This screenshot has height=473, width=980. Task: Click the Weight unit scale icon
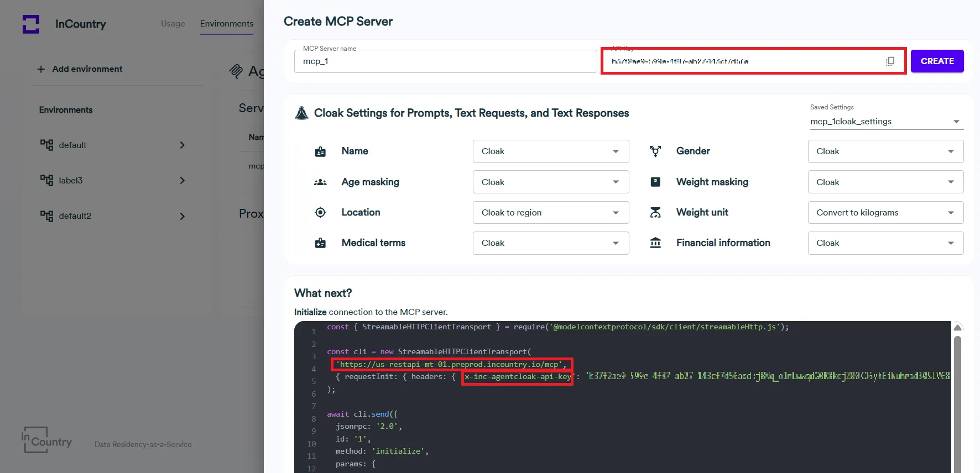coord(655,213)
